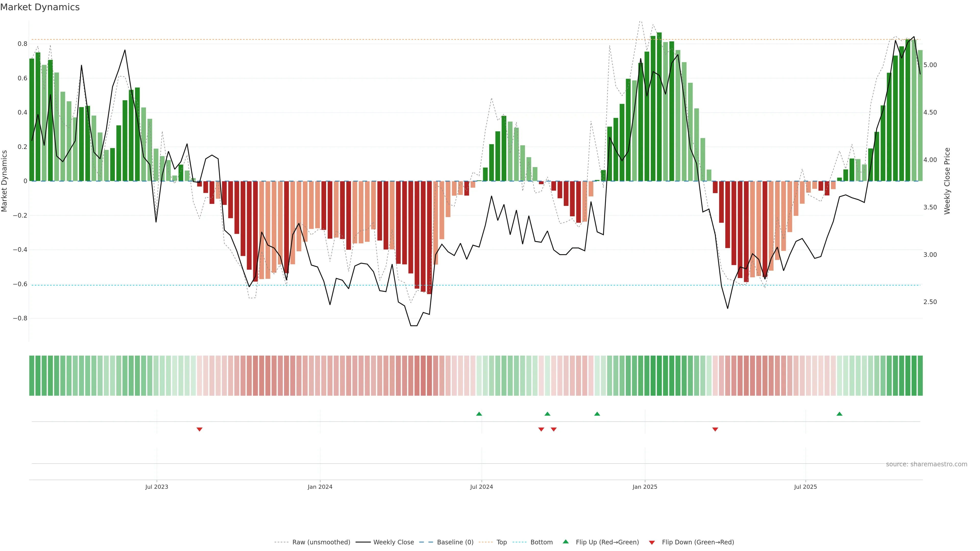Click the Market Dynamics chart title
The height and width of the screenshot is (551, 980).
pyautogui.click(x=40, y=7)
